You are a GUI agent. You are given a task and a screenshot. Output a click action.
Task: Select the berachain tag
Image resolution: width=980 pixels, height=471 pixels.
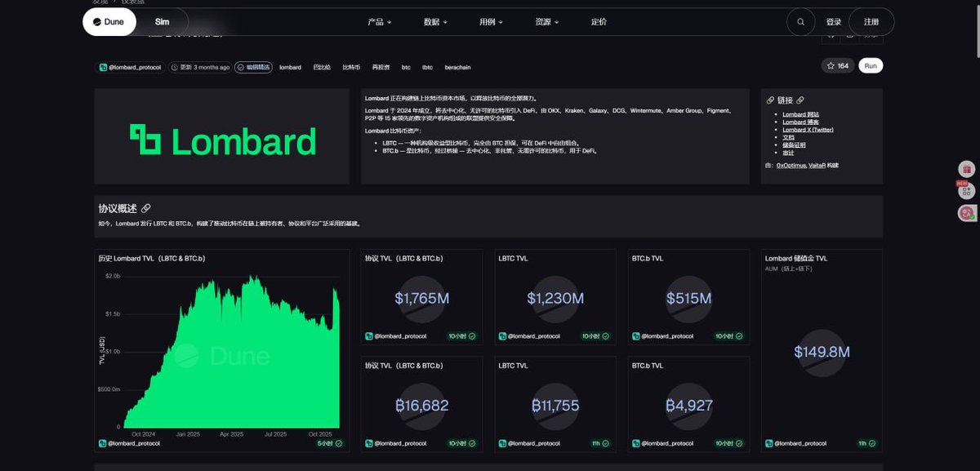pyautogui.click(x=457, y=67)
